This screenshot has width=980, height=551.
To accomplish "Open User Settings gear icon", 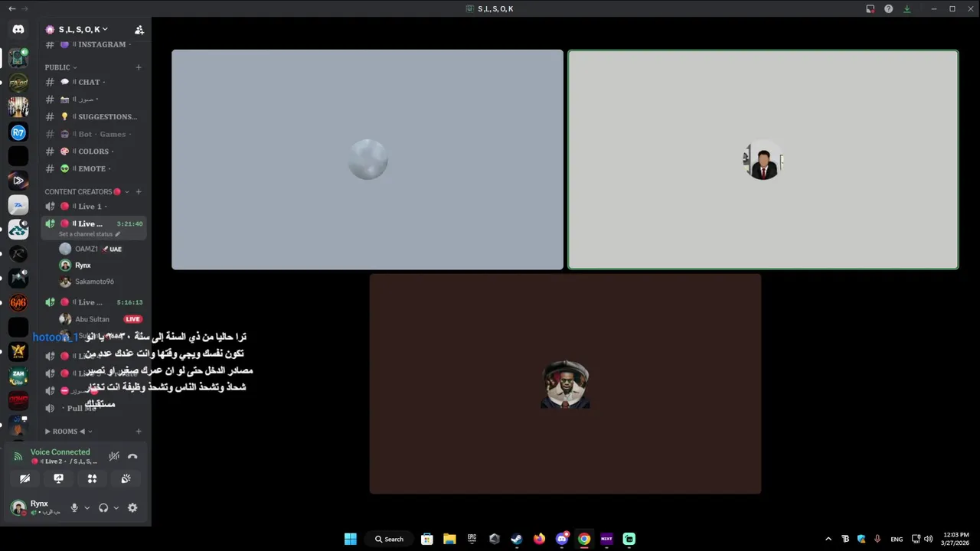I will click(x=132, y=507).
